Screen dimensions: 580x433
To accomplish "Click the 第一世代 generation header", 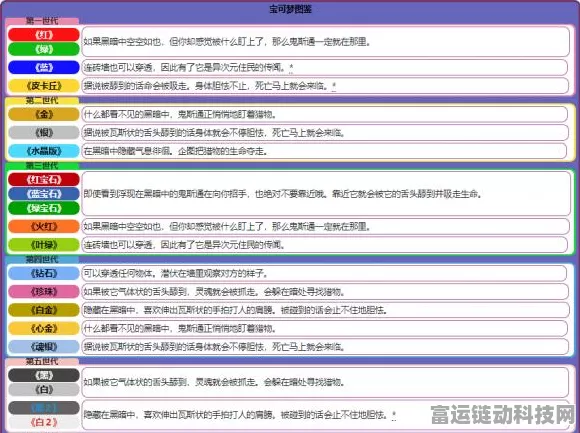I will pos(42,21).
